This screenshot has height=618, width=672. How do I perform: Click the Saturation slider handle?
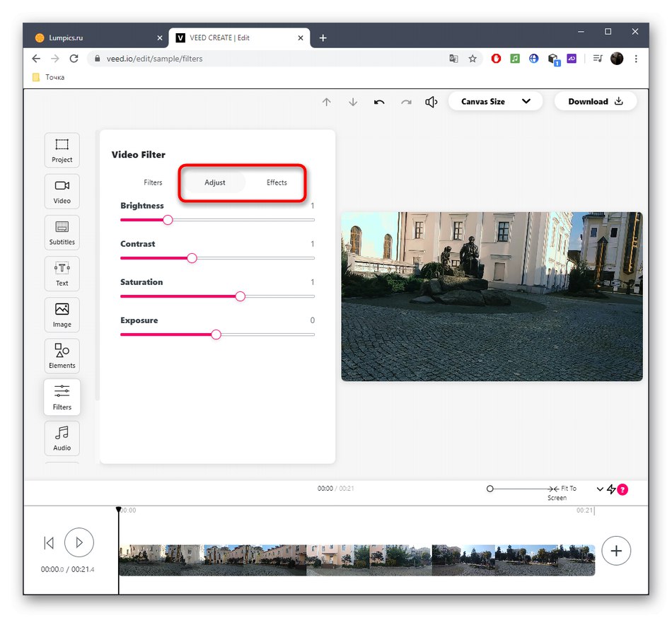241,296
